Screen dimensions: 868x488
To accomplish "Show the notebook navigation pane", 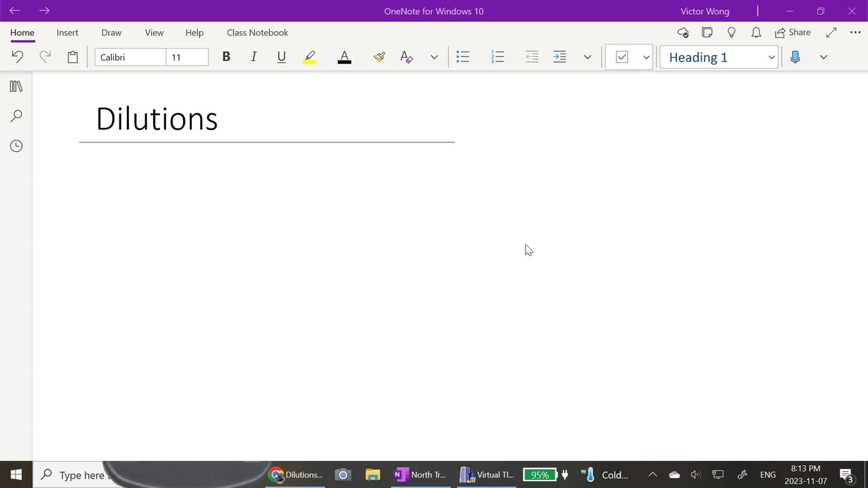I will (16, 87).
